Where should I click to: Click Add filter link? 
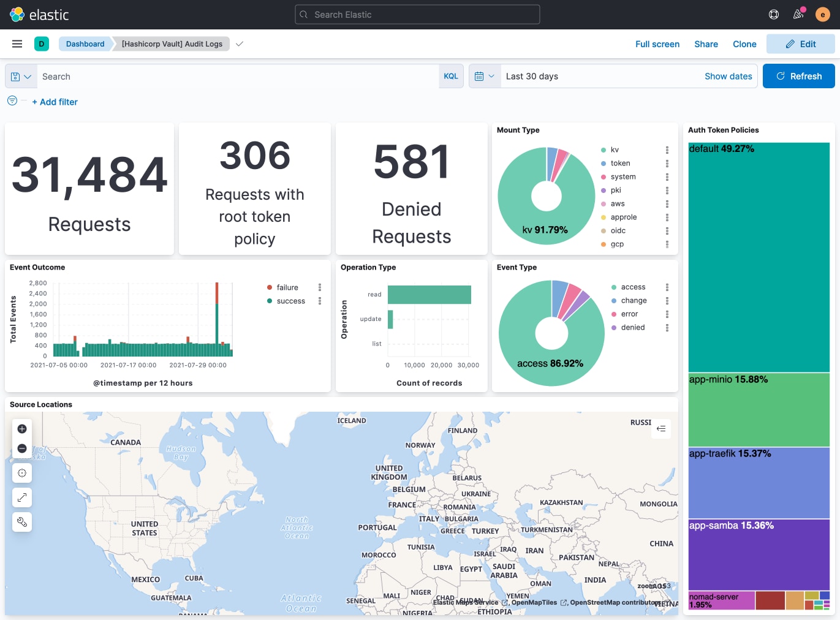click(55, 102)
